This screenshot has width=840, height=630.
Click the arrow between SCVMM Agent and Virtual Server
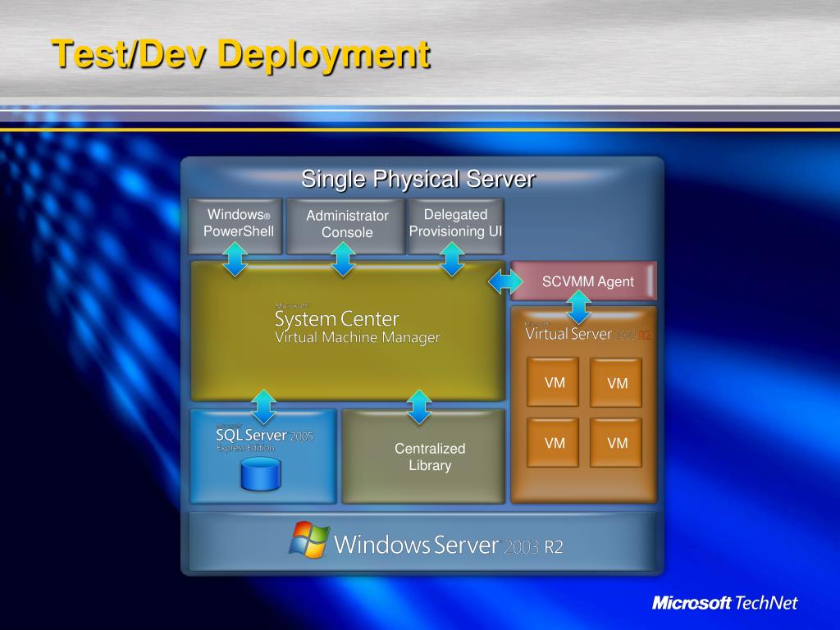[x=578, y=308]
